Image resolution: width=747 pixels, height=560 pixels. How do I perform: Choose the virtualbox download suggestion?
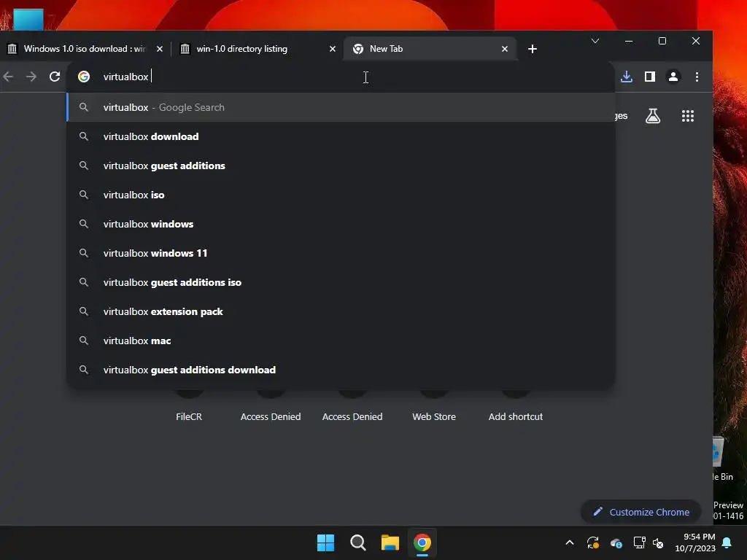[341, 136]
